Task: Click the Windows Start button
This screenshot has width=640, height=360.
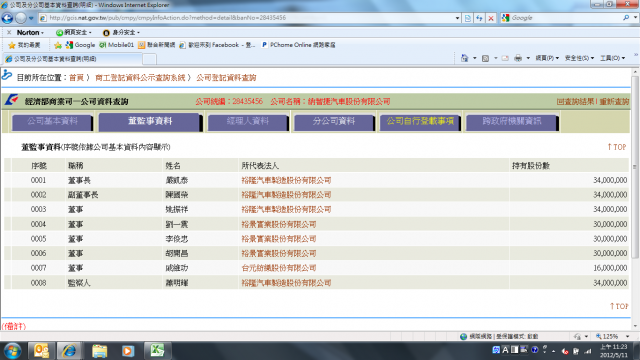Action: (x=12, y=351)
